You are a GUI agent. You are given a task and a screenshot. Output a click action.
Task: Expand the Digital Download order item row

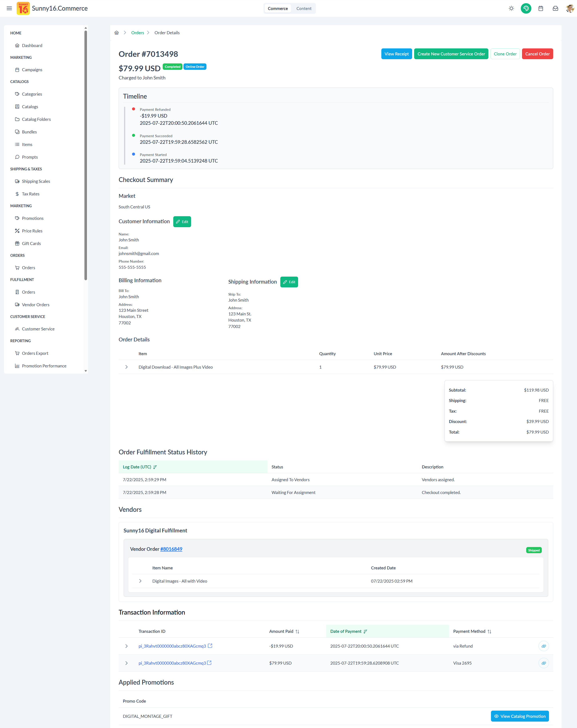[126, 367]
